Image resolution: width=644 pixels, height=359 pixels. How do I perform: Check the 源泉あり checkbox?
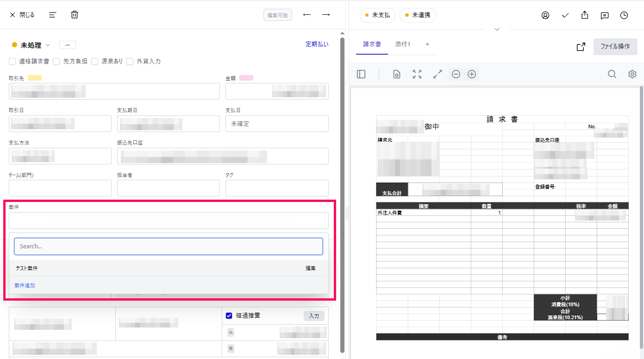click(x=94, y=61)
